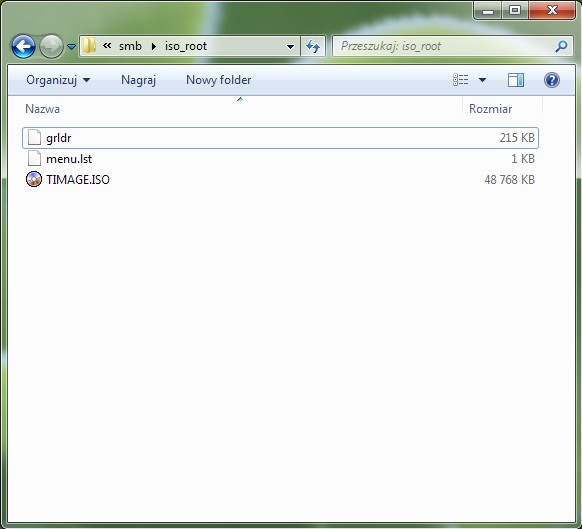
Task: Change view using the view icon
Action: pos(461,80)
